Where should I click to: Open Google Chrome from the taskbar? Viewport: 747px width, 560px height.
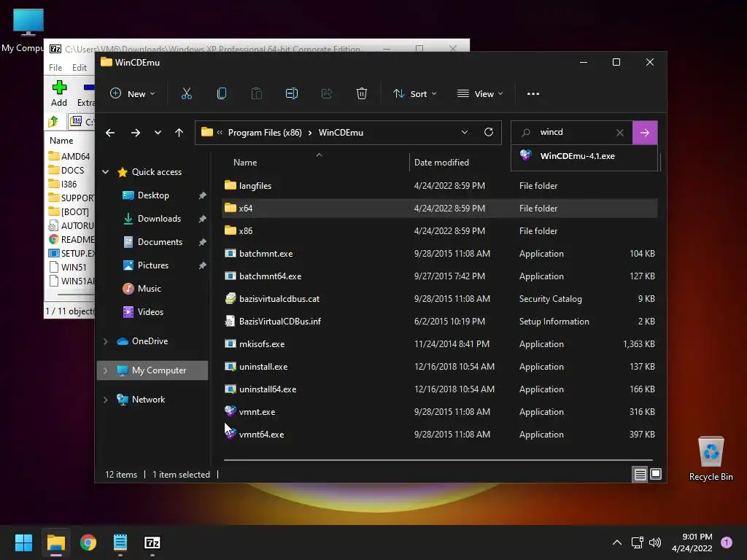click(x=88, y=542)
